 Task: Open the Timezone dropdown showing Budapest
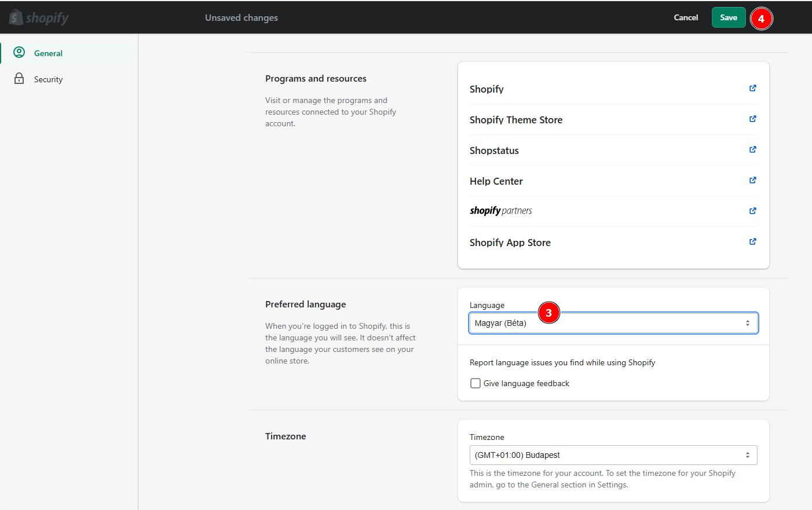(x=613, y=455)
